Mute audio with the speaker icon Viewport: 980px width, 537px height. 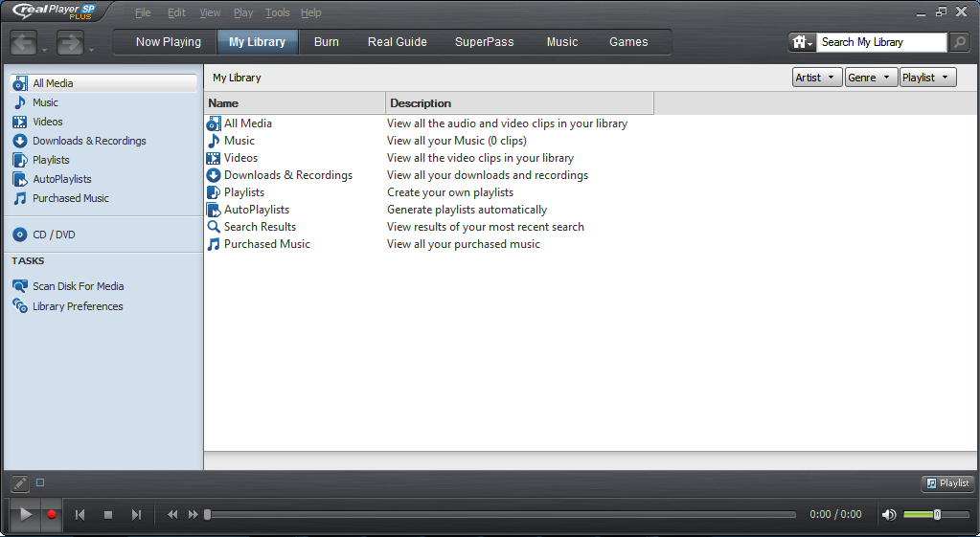coord(888,515)
